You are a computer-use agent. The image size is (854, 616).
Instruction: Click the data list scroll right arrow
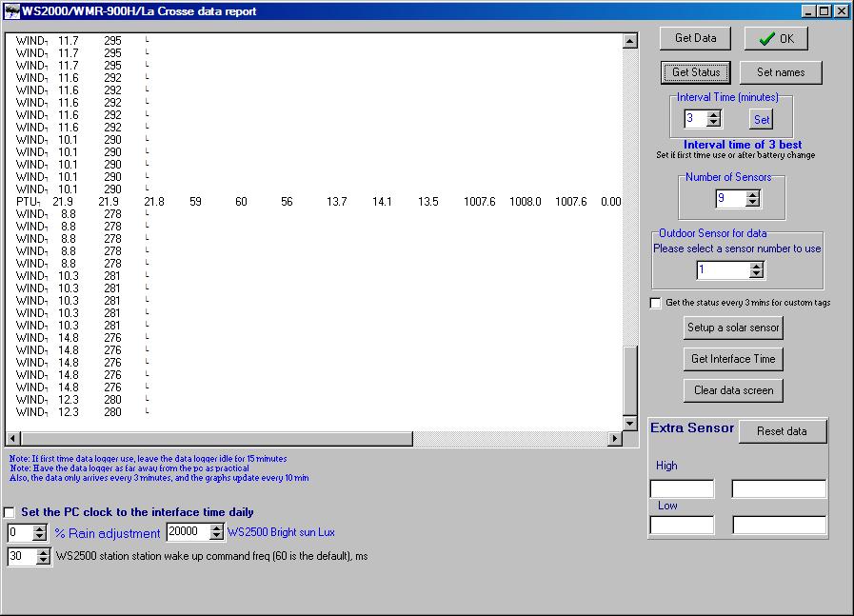tap(615, 438)
